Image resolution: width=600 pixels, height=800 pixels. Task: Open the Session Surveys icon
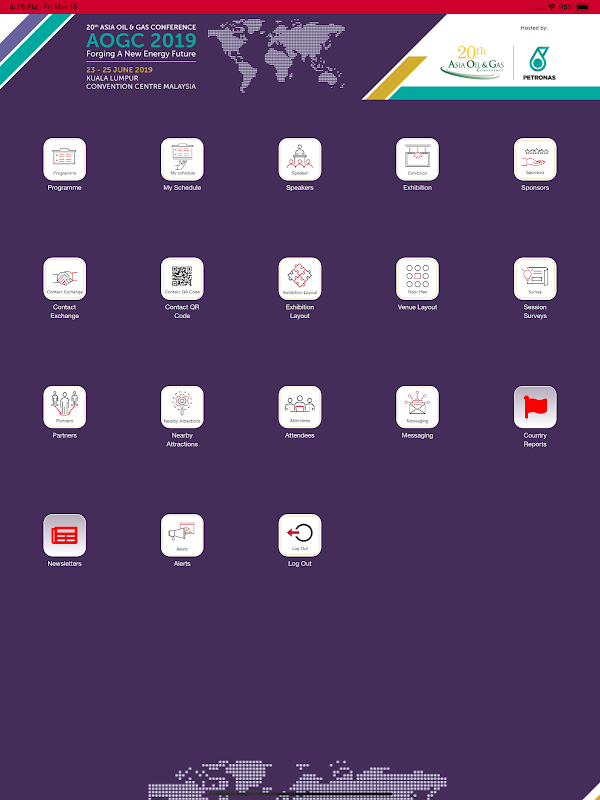535,279
